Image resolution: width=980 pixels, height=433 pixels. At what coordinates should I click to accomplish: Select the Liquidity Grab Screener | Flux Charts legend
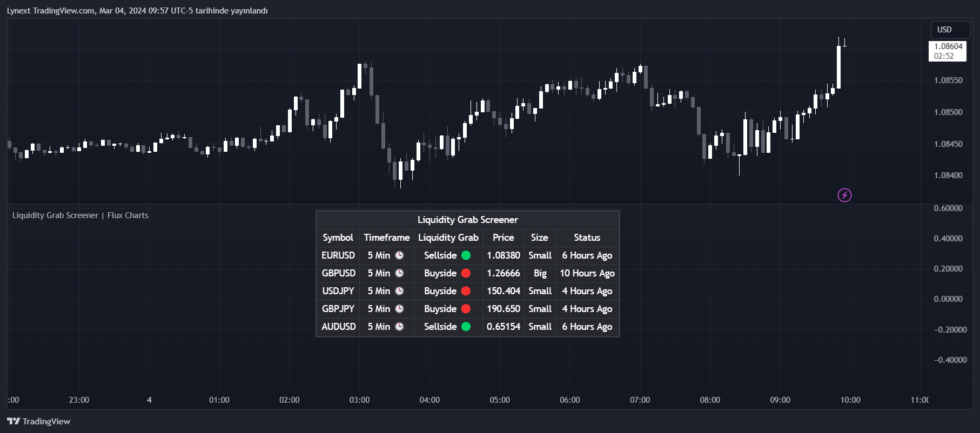click(x=80, y=215)
